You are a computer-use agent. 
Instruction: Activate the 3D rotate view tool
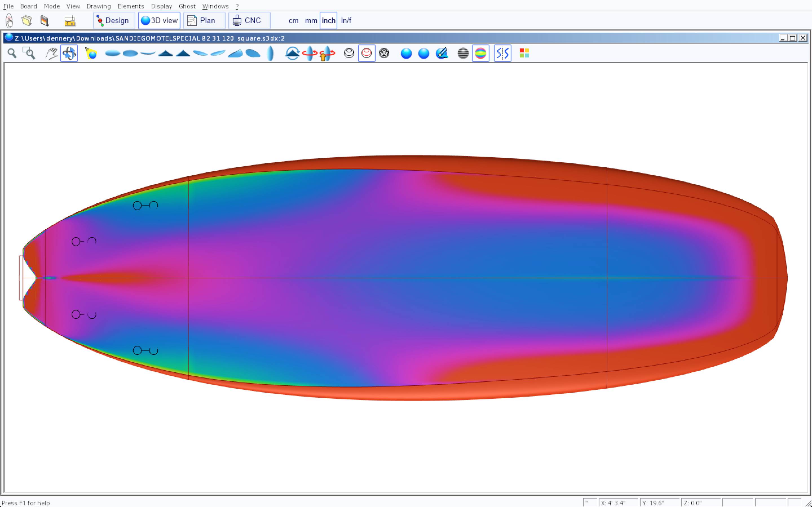69,53
